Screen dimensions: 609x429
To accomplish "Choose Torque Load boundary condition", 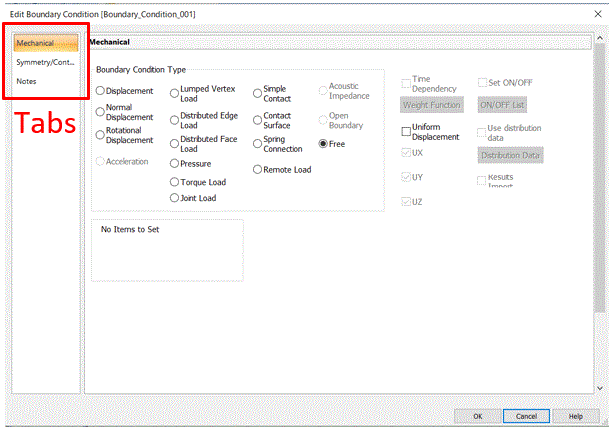I will pos(174,182).
